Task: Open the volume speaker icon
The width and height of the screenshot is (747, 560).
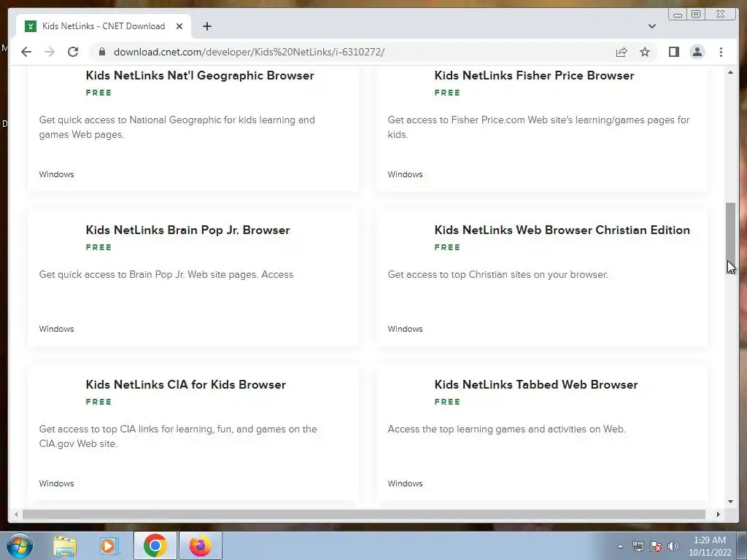Action: [x=673, y=546]
